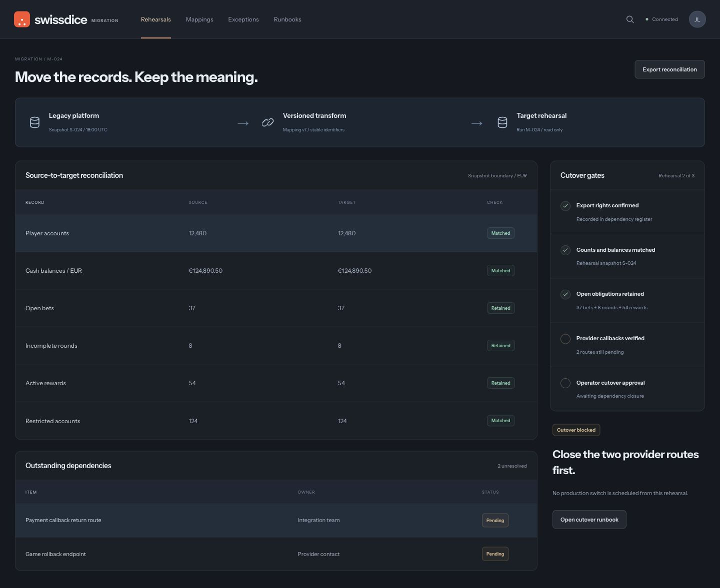
Task: Check the Provider callbacks verified gate
Action: [x=565, y=339]
